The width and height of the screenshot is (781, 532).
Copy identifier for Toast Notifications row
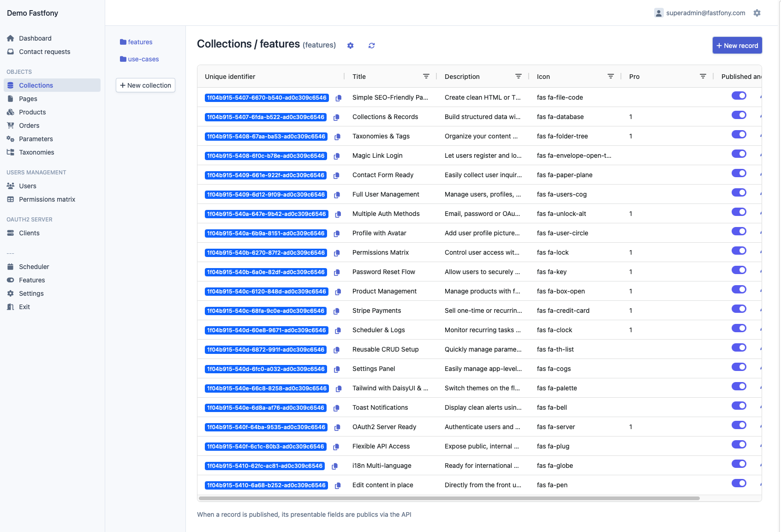(336, 408)
